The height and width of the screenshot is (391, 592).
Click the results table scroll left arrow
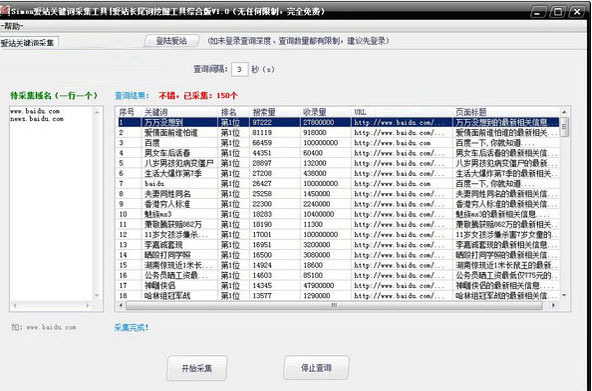coord(121,305)
